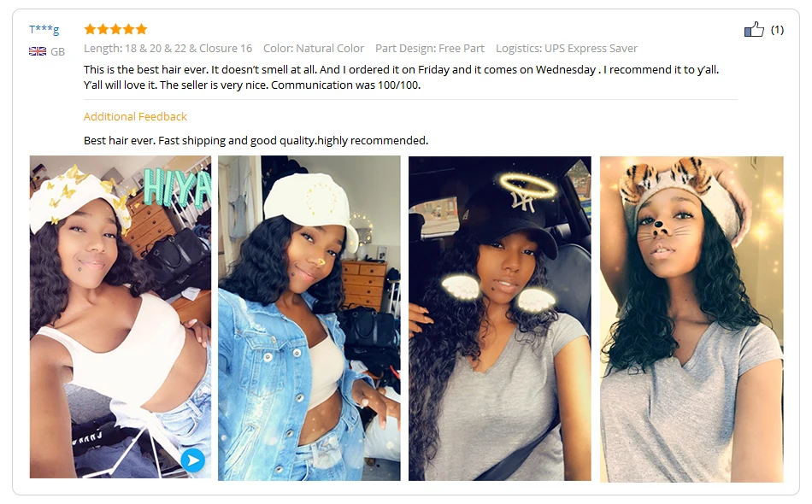
Task: Click the Part Design: Free Part detail
Action: tap(430, 48)
